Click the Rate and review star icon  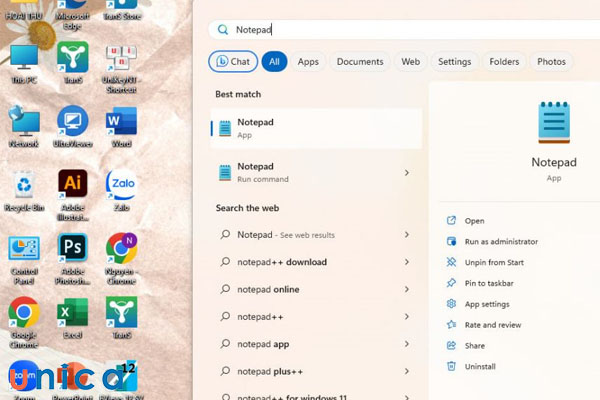[x=452, y=325]
